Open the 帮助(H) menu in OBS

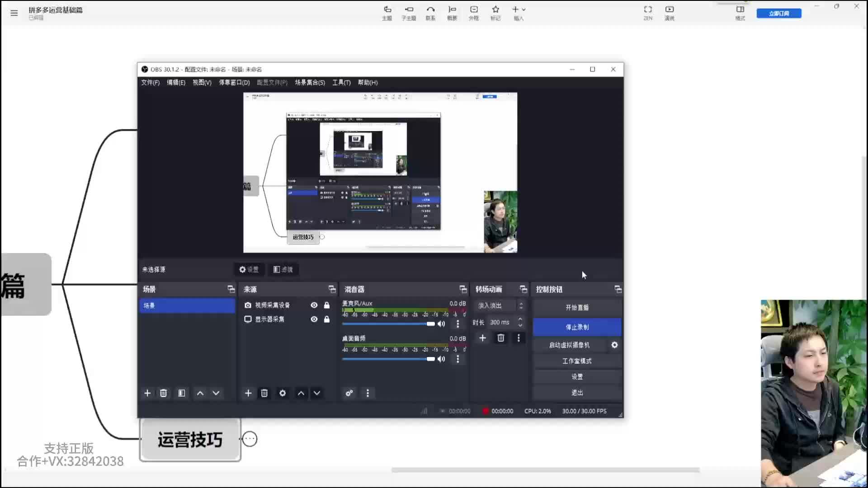tap(368, 82)
